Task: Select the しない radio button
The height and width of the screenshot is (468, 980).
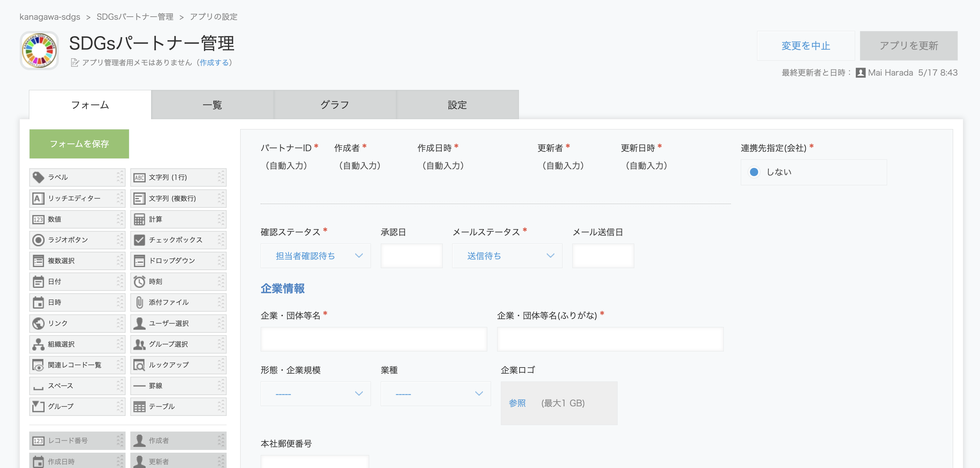Action: (x=754, y=172)
